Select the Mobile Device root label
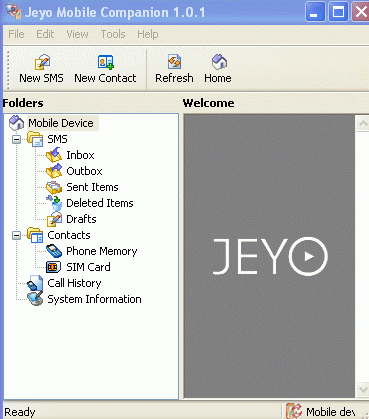Viewport: 369px width, 419px height. pyautogui.click(x=61, y=123)
